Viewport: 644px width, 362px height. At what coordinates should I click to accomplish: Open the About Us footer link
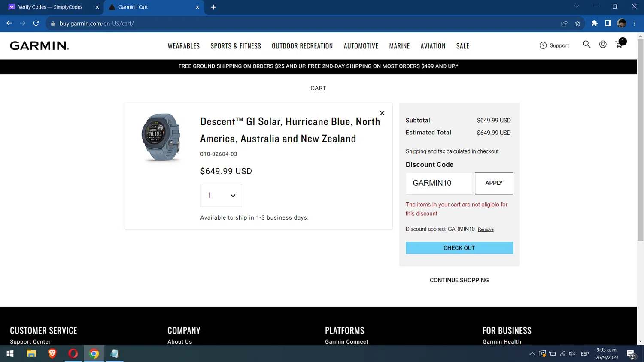click(179, 341)
